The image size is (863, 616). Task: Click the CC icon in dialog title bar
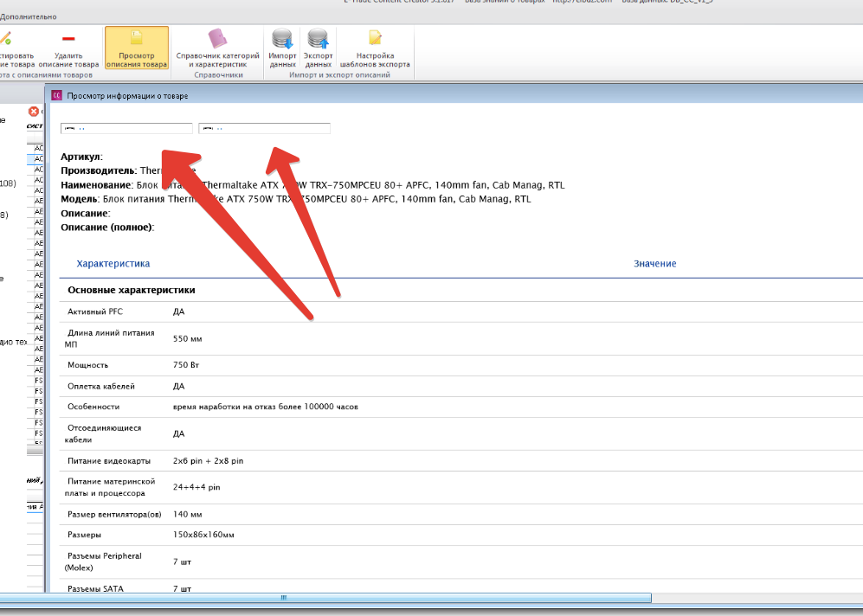tap(56, 95)
